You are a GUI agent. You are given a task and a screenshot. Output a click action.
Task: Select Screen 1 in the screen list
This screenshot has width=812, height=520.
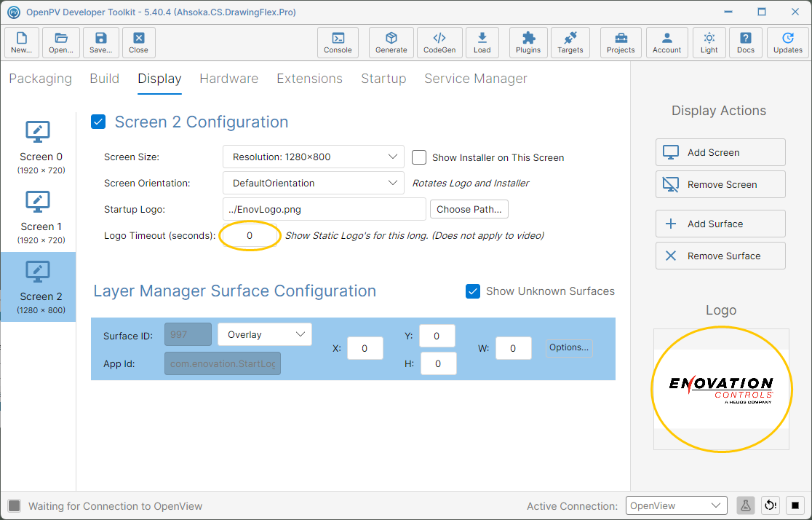coord(39,218)
